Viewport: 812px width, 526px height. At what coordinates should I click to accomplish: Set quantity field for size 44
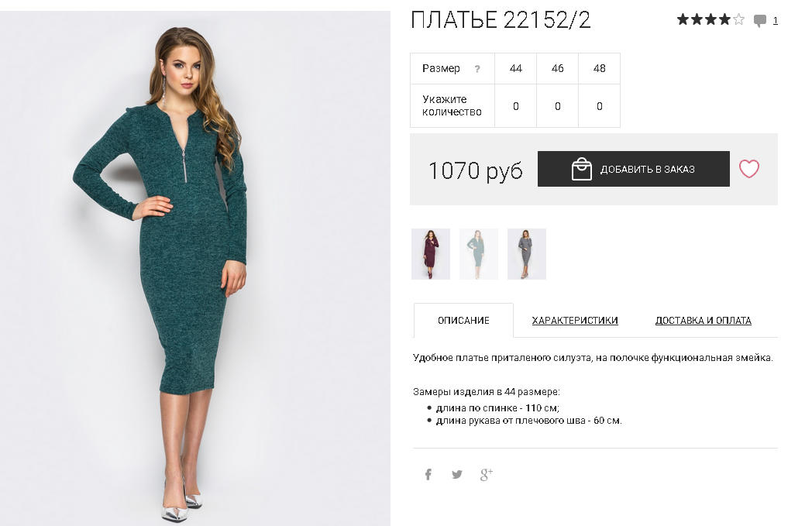[x=516, y=106]
